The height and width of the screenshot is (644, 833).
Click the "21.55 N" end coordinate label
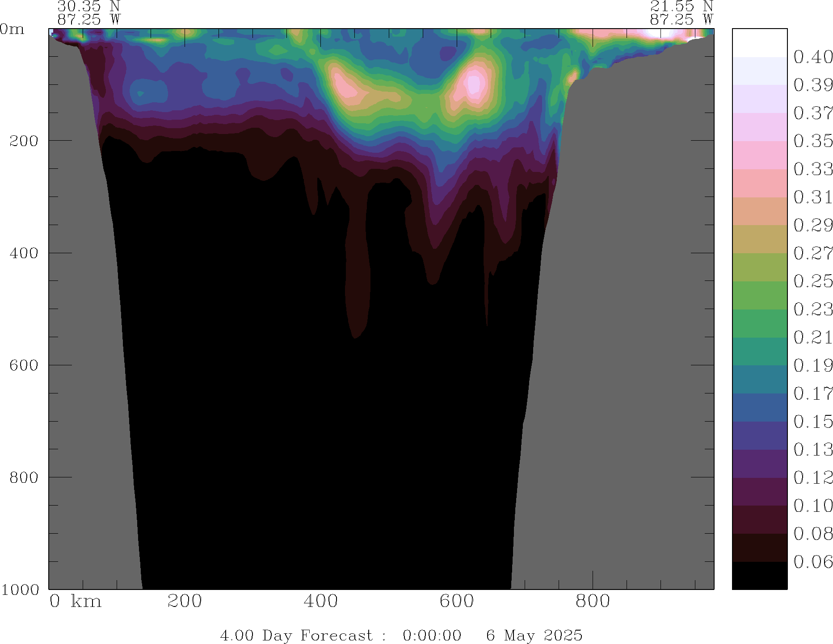[681, 6]
